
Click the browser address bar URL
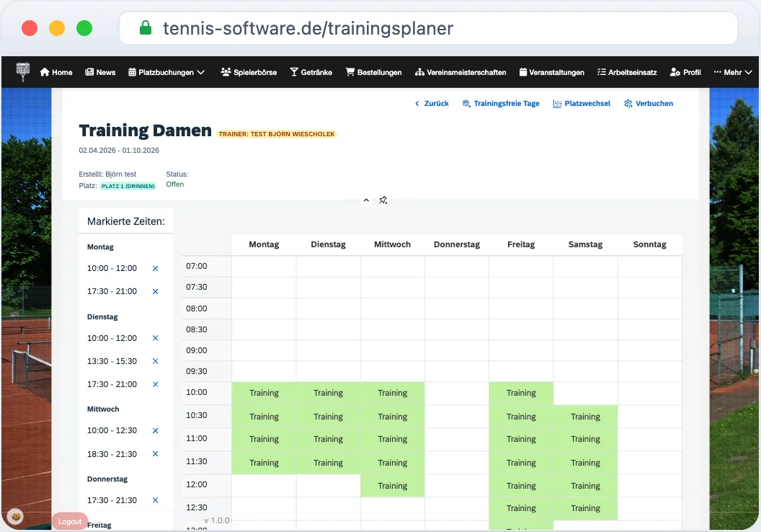(308, 28)
